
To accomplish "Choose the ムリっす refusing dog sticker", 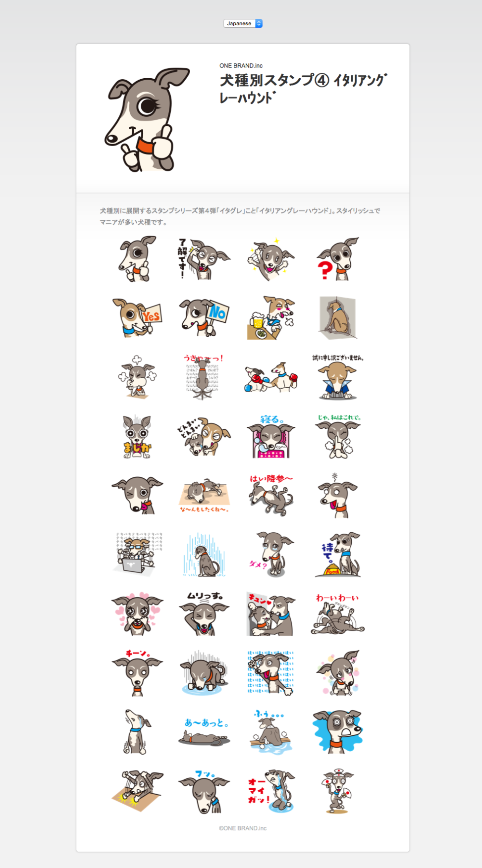I will click(x=204, y=613).
